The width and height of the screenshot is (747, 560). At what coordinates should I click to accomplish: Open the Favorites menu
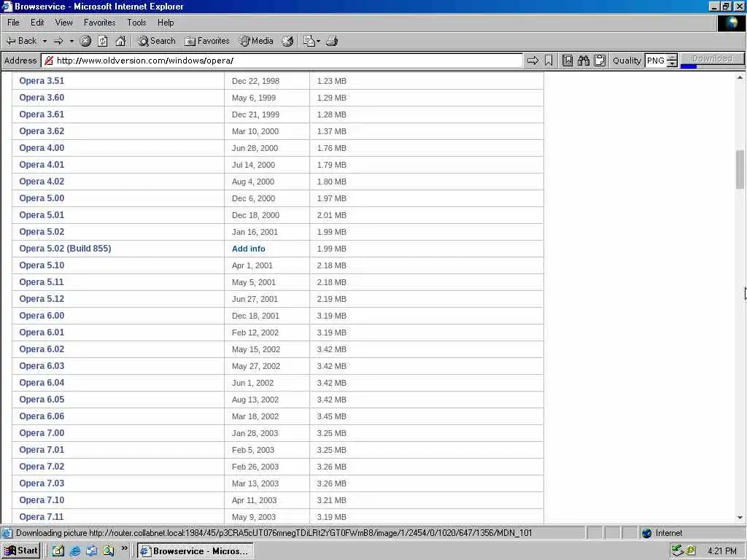(x=99, y=23)
